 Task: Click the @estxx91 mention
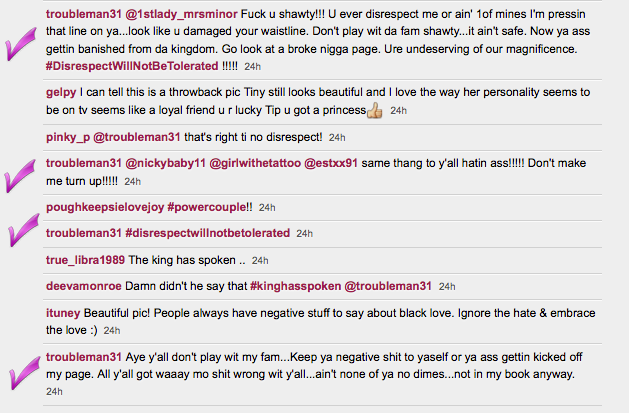(x=338, y=163)
